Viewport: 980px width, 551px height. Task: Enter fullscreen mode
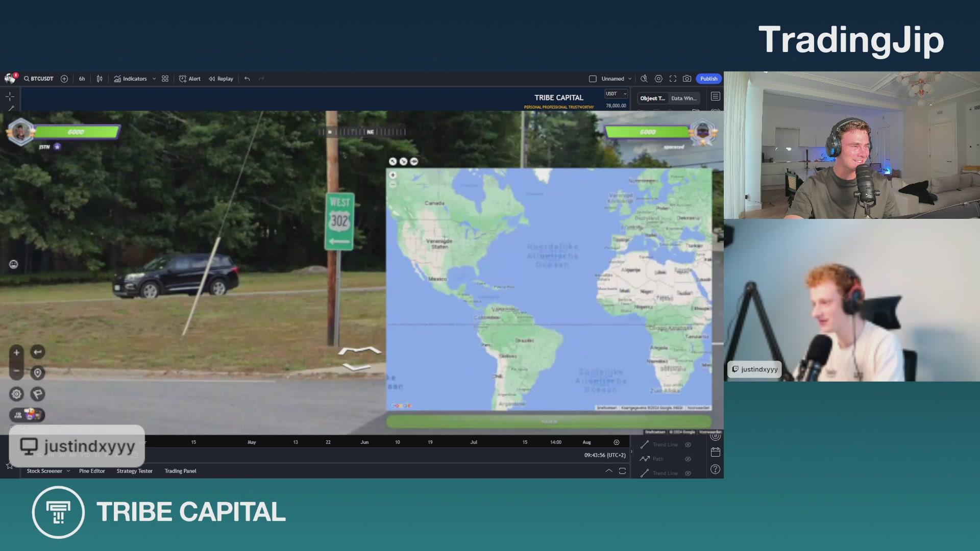coord(673,79)
